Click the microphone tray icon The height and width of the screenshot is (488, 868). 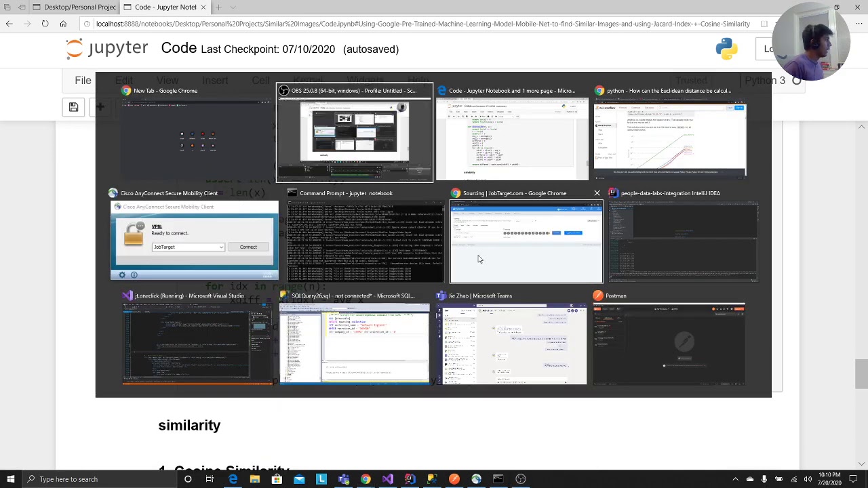tap(764, 479)
